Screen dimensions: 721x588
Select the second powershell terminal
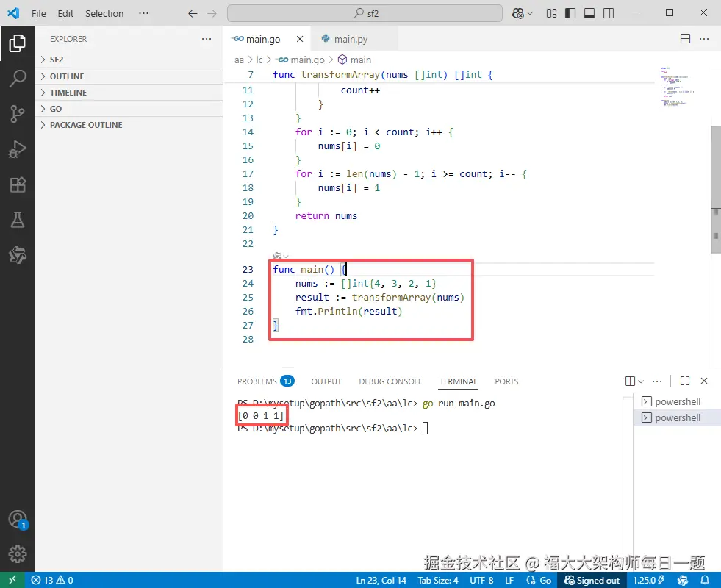coord(677,417)
